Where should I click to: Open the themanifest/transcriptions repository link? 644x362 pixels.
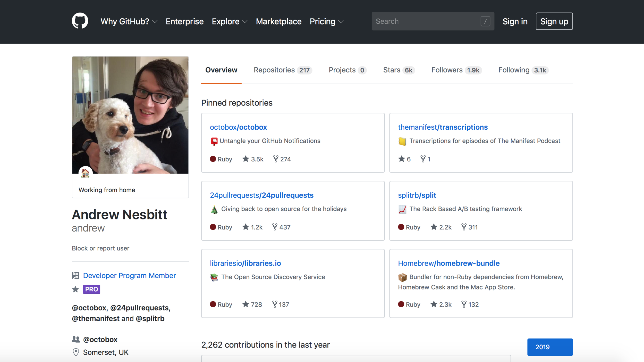(443, 127)
